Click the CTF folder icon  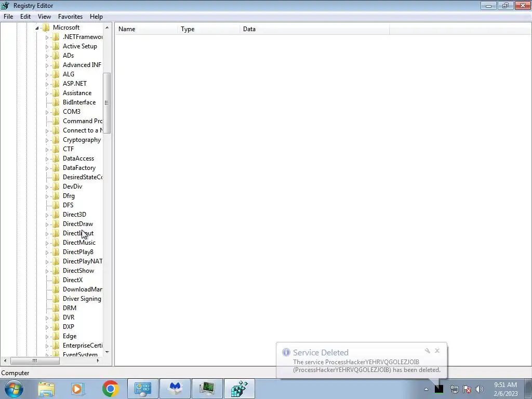[56, 149]
